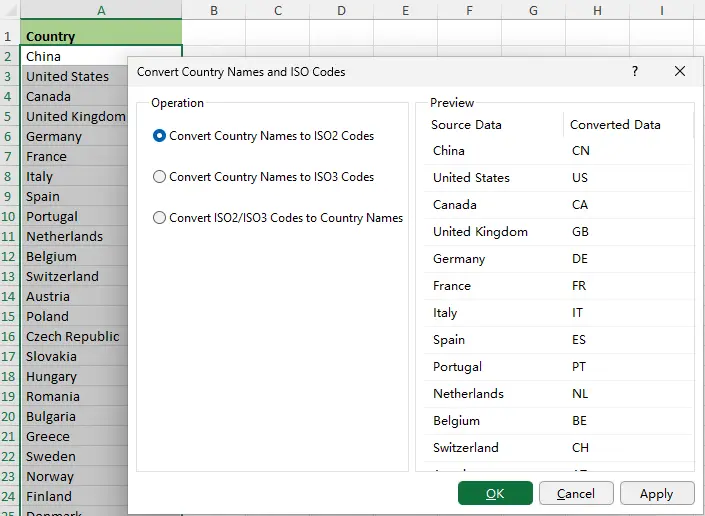Screen dimensions: 705x516
Task: Click the Sweden cell
Action: click(74, 456)
